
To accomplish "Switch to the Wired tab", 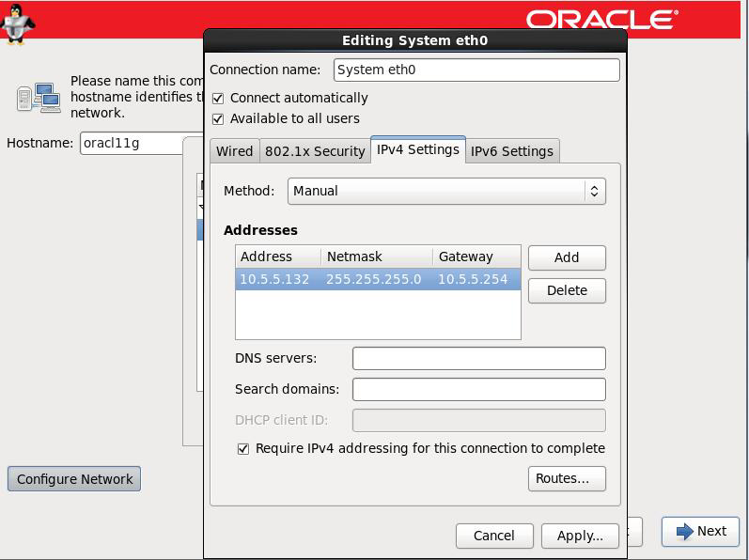I will pyautogui.click(x=235, y=151).
